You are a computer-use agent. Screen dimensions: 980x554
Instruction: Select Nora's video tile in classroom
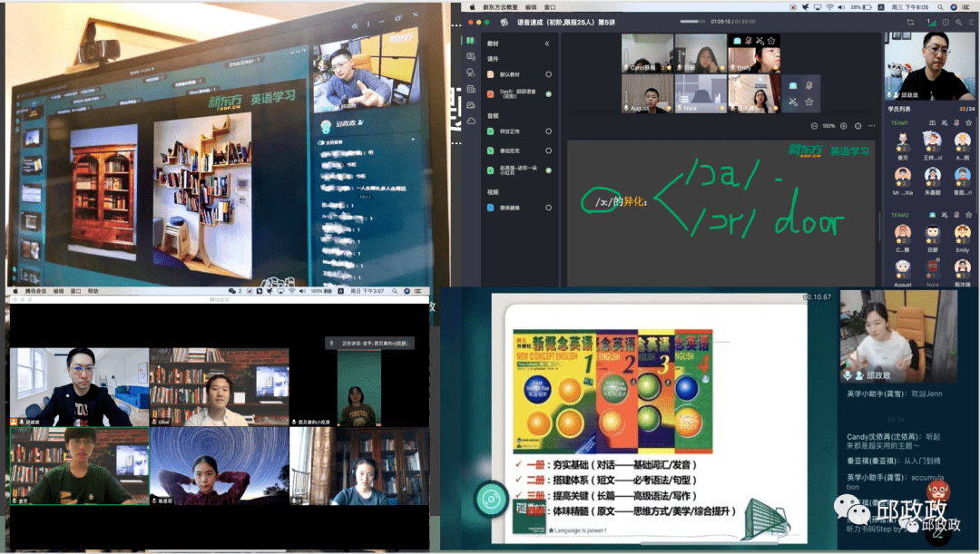(701, 93)
